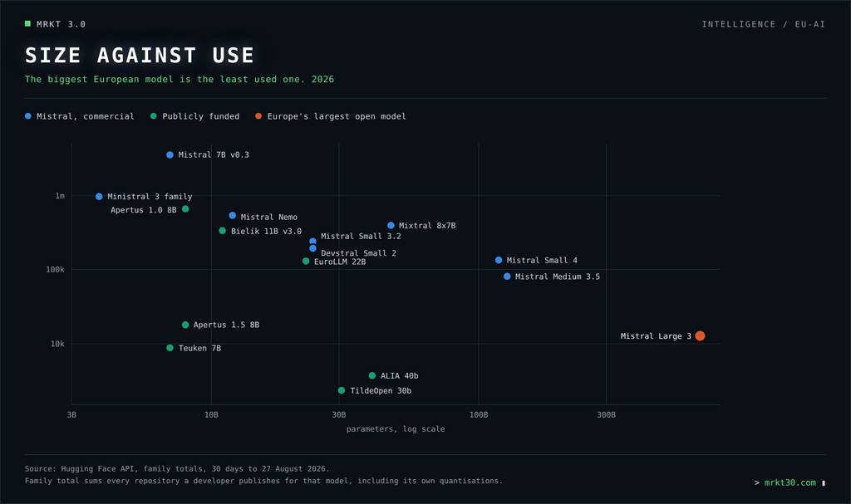
Task: Click the 'parameters, log scale' axis title
Action: 396,428
